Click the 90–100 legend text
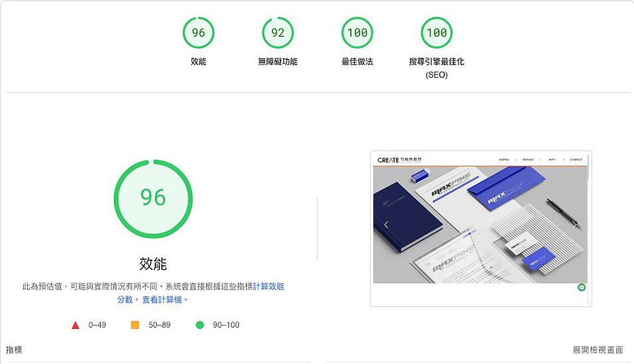This screenshot has height=364, width=634. (x=226, y=325)
